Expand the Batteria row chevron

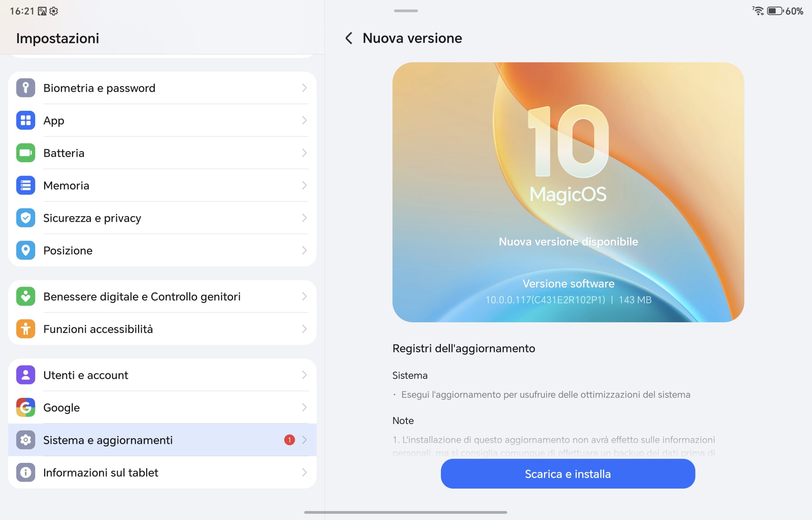click(304, 153)
